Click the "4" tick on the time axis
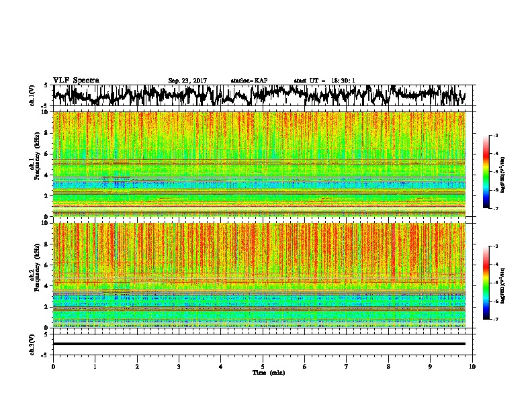 (221, 367)
